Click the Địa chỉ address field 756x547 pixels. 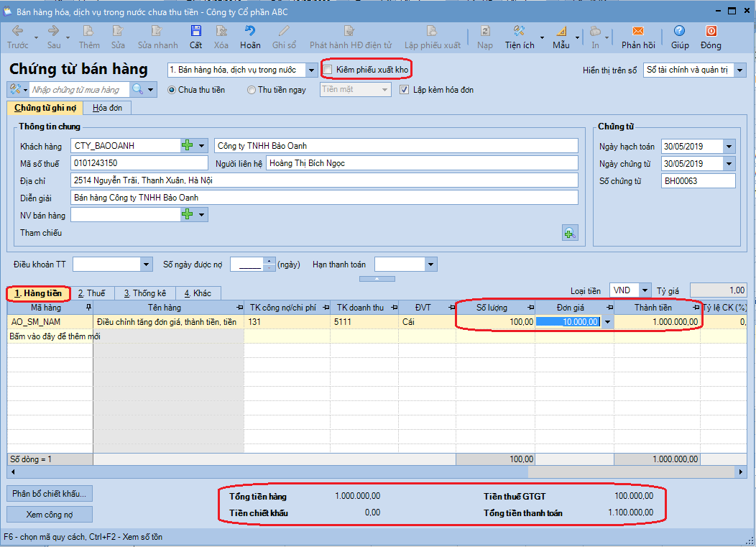[x=324, y=180]
